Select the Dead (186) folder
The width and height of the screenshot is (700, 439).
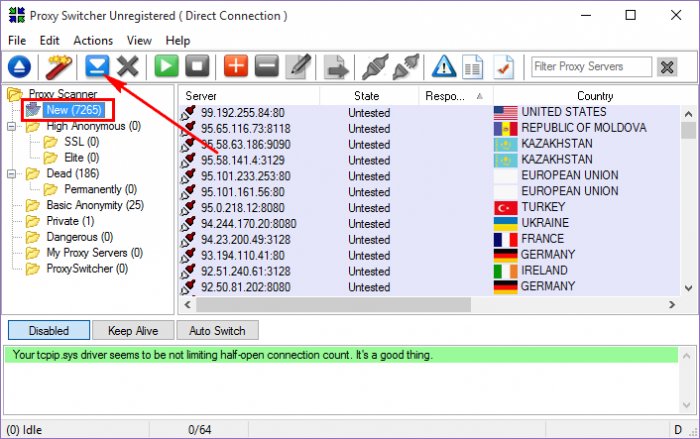click(x=73, y=173)
